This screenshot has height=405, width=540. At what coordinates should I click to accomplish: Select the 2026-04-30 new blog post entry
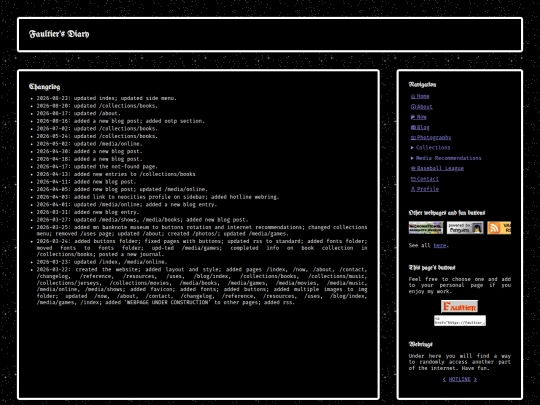tap(89, 151)
